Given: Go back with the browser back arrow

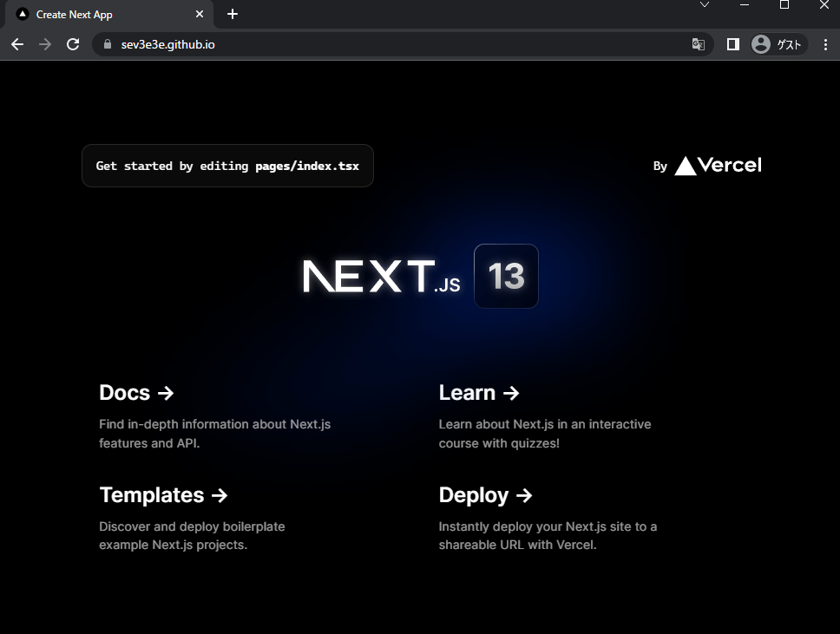Looking at the screenshot, I should pyautogui.click(x=17, y=44).
